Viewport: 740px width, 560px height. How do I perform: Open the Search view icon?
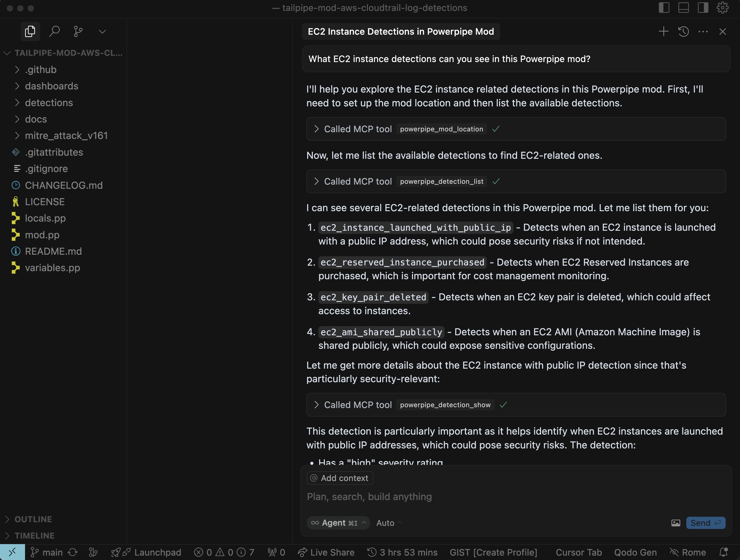click(54, 32)
